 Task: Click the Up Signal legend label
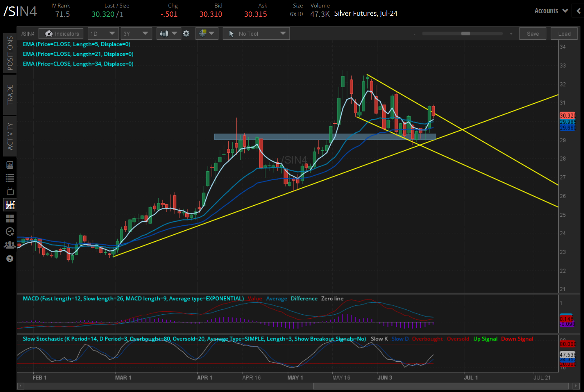click(x=485, y=339)
